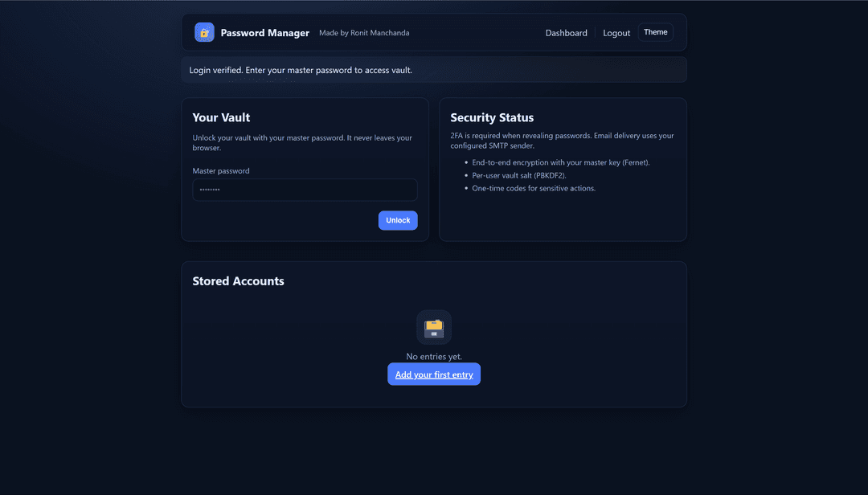Click the Your Vault card heading
The image size is (868, 495).
[221, 117]
